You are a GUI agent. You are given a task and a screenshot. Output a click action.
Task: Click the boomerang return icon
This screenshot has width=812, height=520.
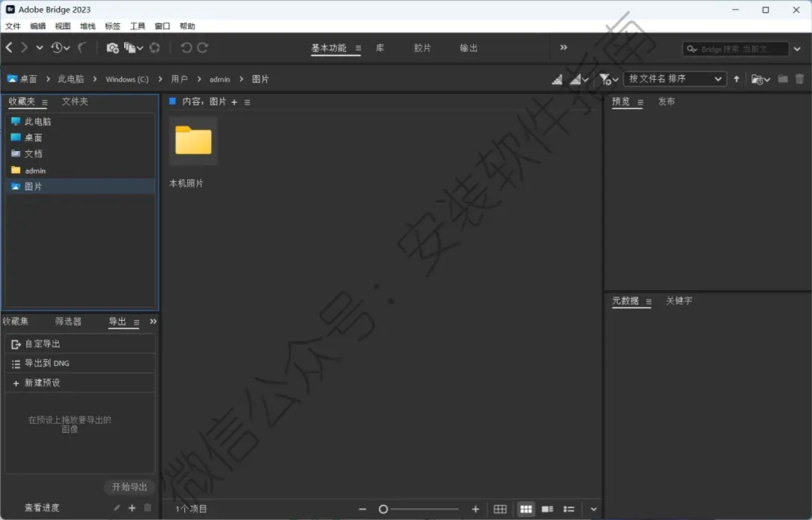(x=82, y=47)
